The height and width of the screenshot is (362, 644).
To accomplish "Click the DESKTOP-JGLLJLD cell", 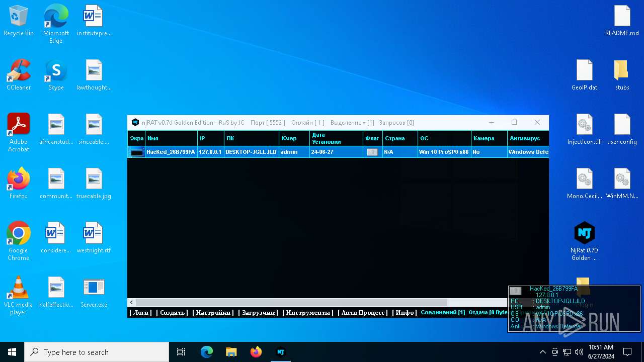I will point(252,152).
